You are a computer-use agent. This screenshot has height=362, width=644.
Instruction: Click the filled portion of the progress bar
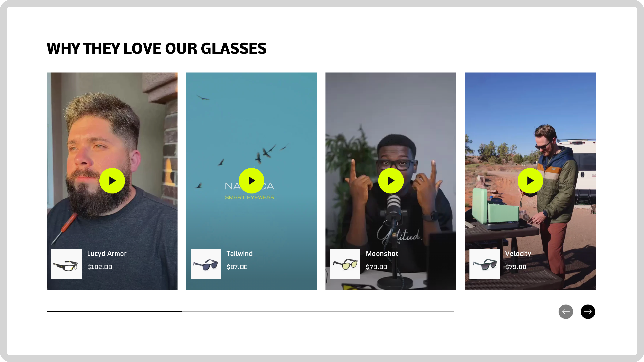(115, 312)
